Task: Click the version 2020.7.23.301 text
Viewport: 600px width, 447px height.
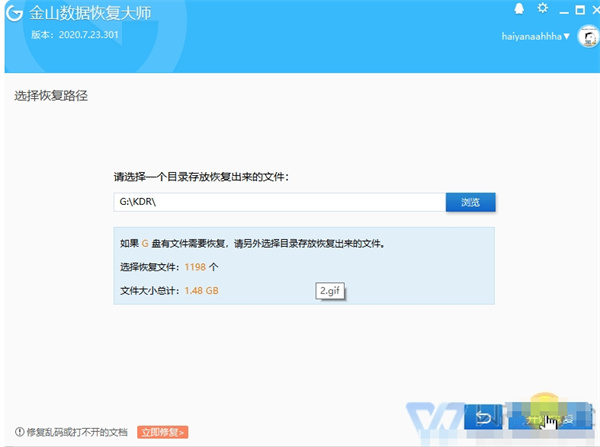Action: [75, 35]
